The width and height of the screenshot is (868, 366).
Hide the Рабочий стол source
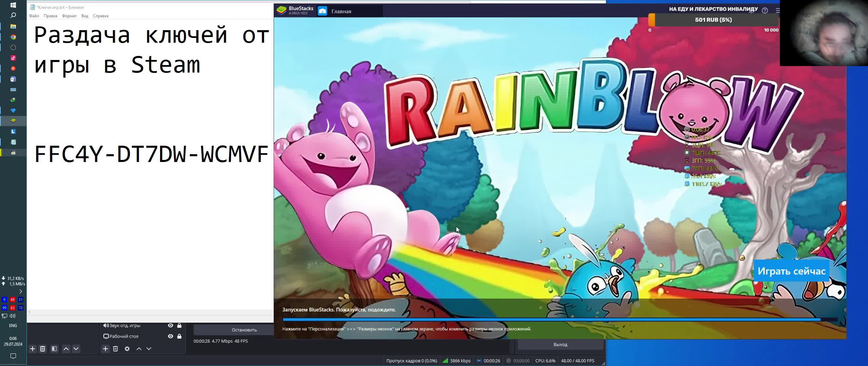[x=171, y=336]
